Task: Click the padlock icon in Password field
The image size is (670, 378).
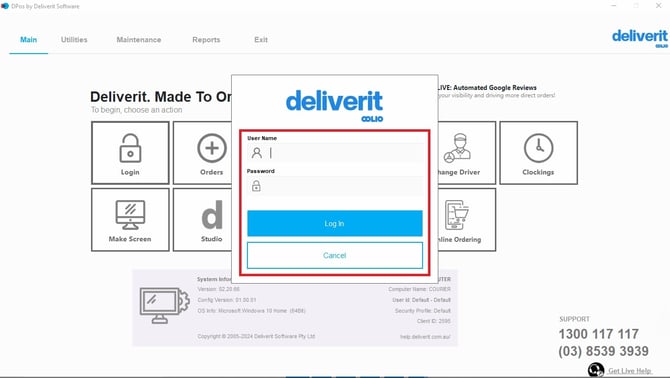Action: 256,186
